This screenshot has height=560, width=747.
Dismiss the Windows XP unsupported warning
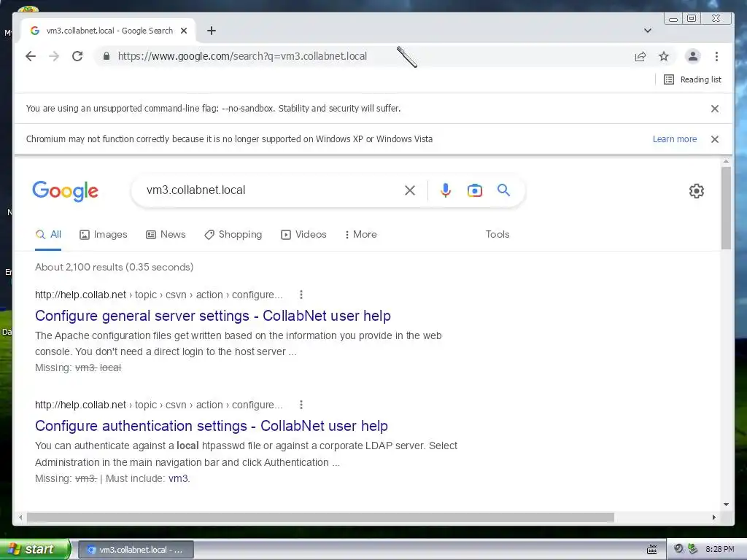(715, 139)
